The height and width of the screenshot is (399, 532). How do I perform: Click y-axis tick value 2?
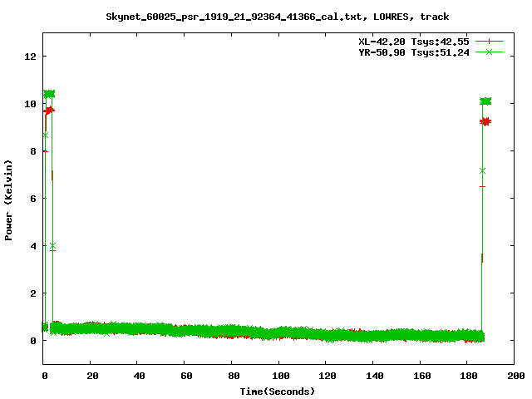click(33, 293)
